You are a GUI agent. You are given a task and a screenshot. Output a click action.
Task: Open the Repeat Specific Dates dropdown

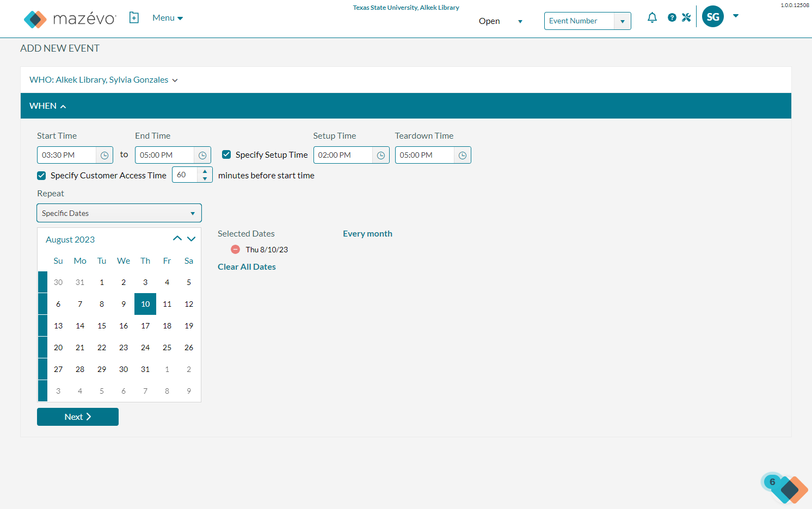tap(119, 213)
